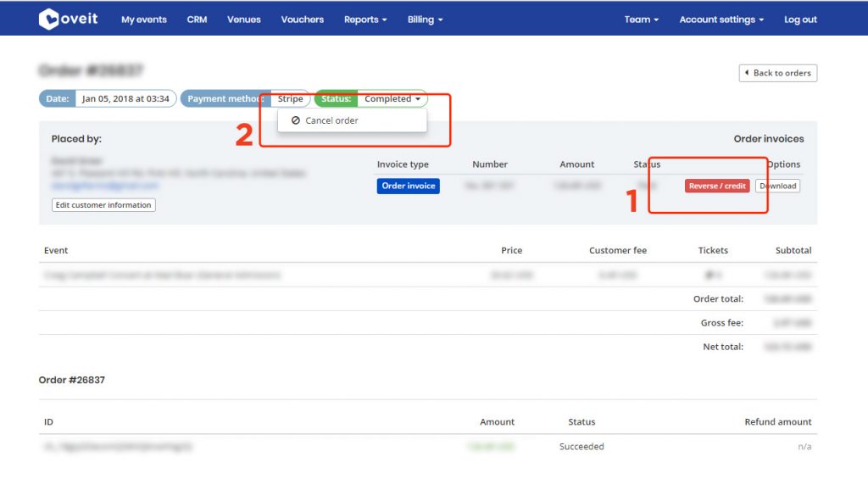868x479 pixels.
Task: Click the Stripe payment method tag
Action: (290, 99)
